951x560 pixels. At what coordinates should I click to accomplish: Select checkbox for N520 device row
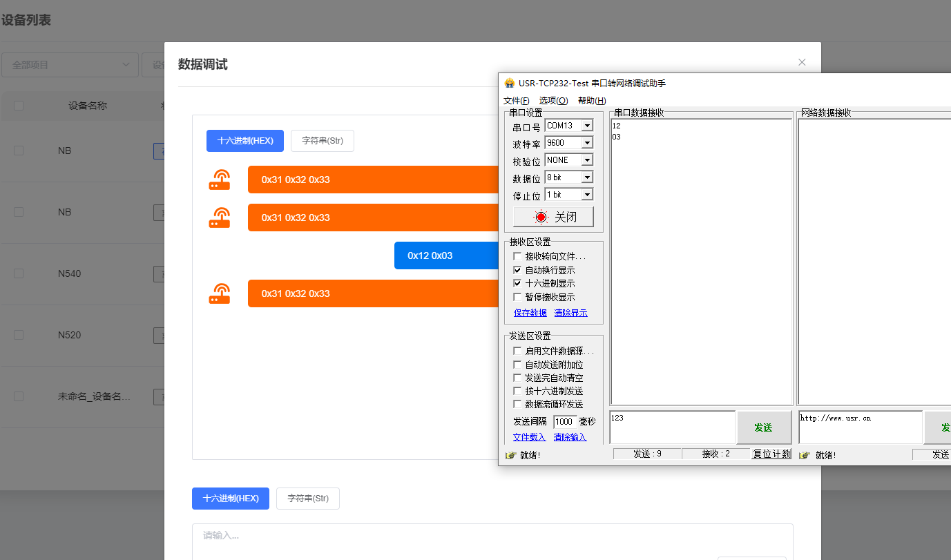[19, 335]
